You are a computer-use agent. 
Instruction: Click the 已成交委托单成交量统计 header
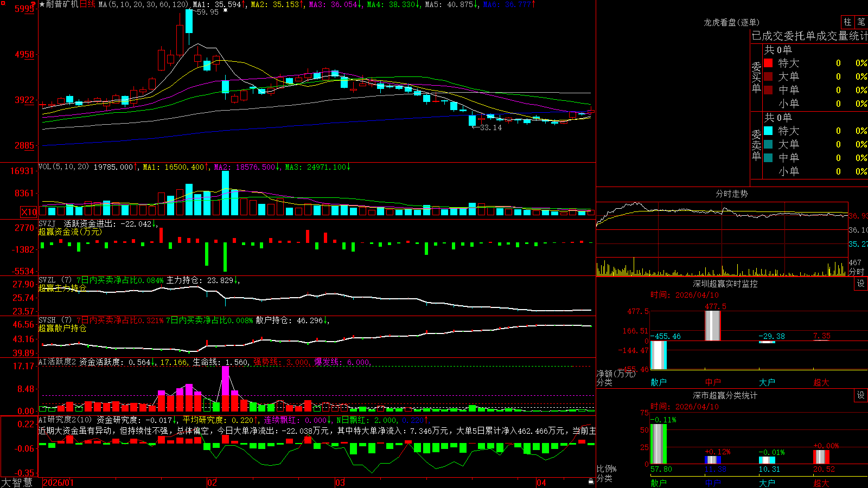click(809, 36)
